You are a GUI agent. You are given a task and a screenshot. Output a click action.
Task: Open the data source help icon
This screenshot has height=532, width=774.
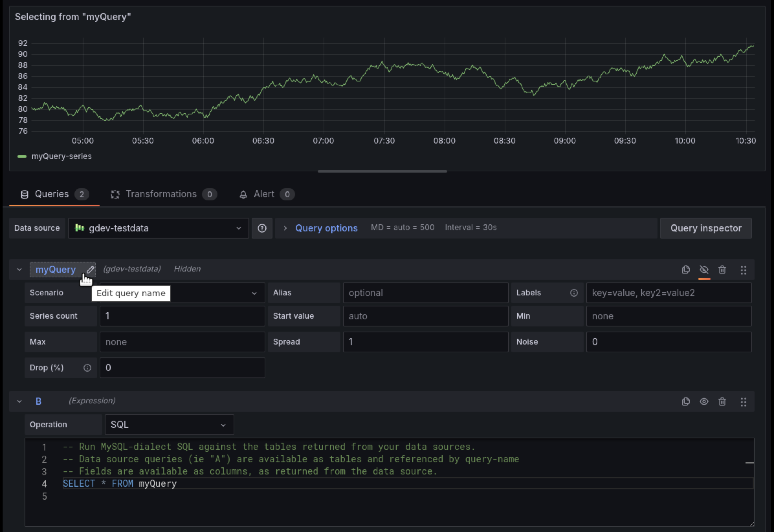tap(262, 228)
